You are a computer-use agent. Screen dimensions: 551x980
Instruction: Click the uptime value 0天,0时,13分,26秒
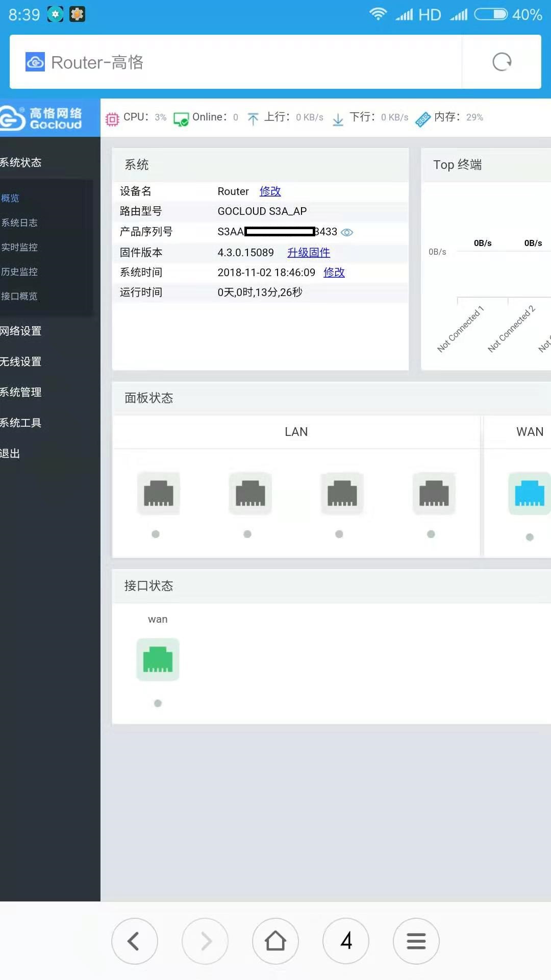click(260, 292)
